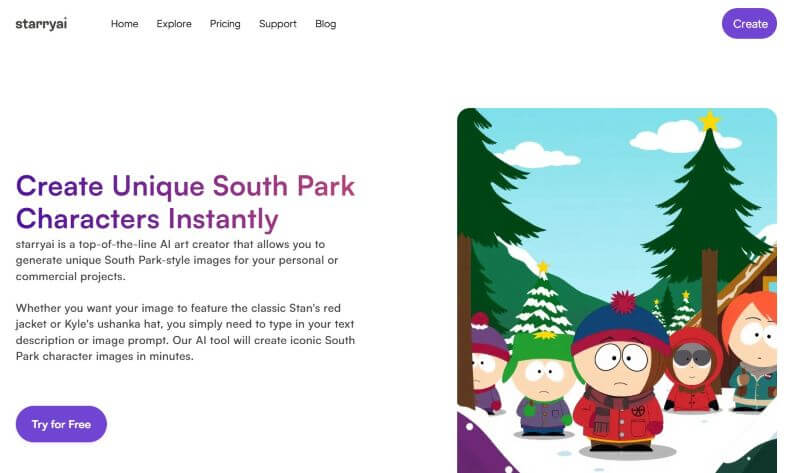Click the central character in the red jacket
The width and height of the screenshot is (800, 473).
click(620, 372)
